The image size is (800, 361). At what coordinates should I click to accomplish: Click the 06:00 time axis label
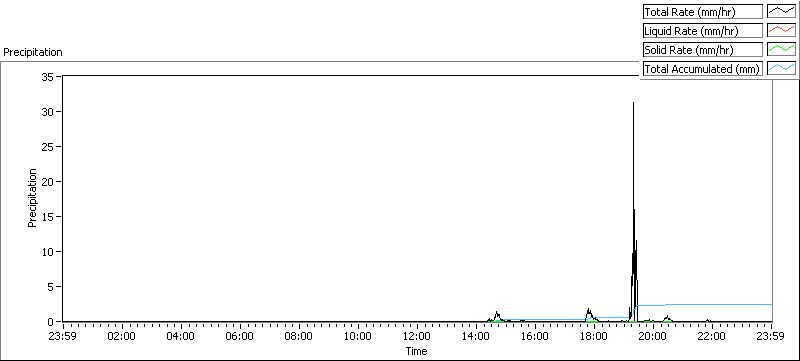pos(240,336)
